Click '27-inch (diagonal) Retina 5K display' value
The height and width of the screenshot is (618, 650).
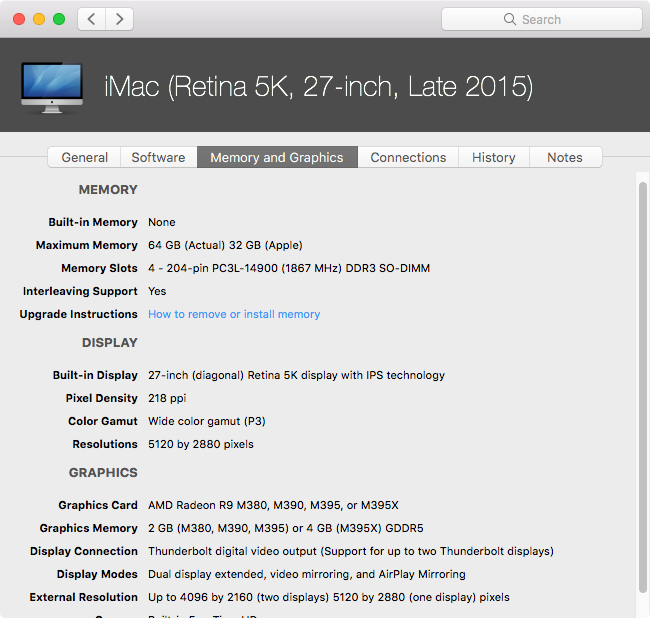(x=296, y=375)
